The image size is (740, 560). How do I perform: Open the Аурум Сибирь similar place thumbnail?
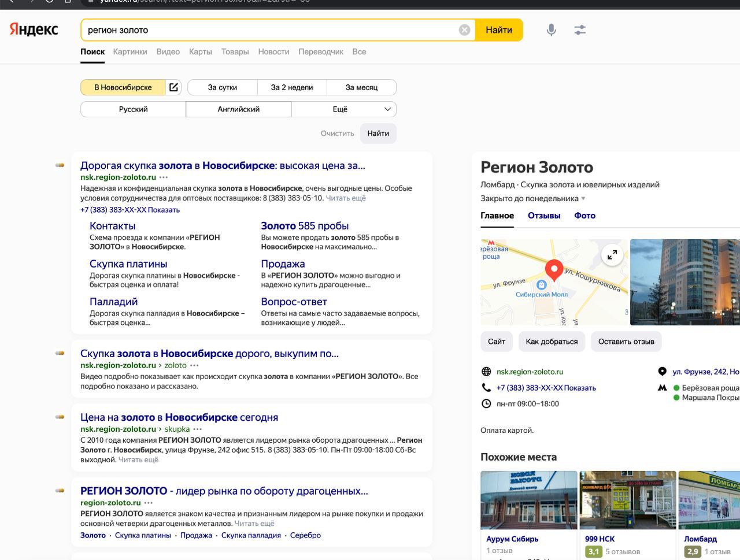click(529, 500)
